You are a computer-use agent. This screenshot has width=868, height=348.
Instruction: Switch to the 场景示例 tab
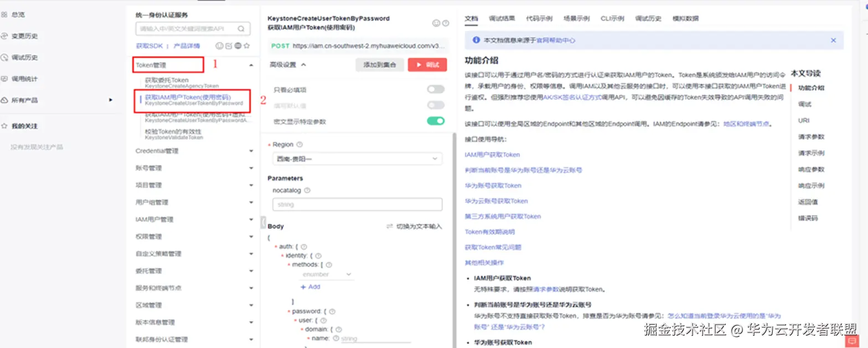click(576, 18)
